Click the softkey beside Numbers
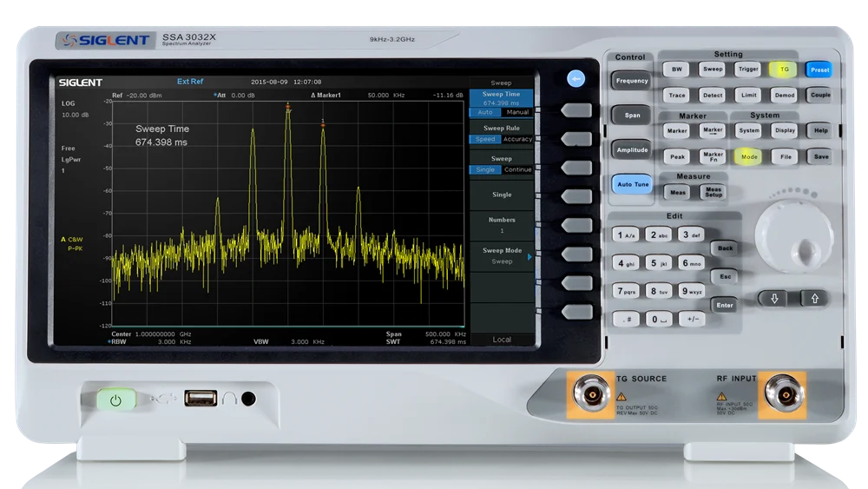Image resolution: width=868 pixels, height=489 pixels. coord(577,225)
